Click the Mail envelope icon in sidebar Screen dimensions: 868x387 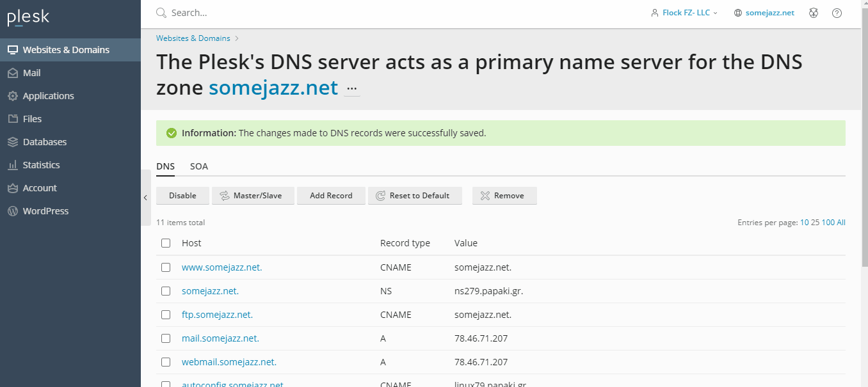(x=13, y=73)
